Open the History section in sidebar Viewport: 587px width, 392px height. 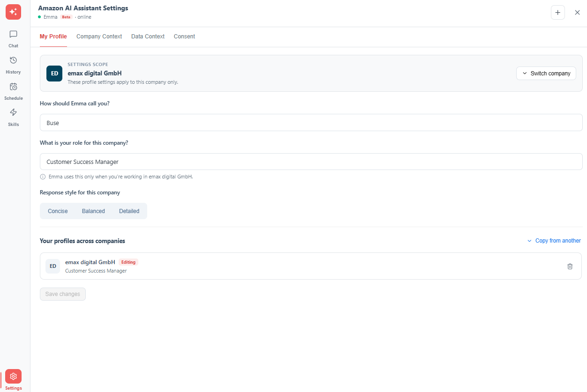coord(13,65)
